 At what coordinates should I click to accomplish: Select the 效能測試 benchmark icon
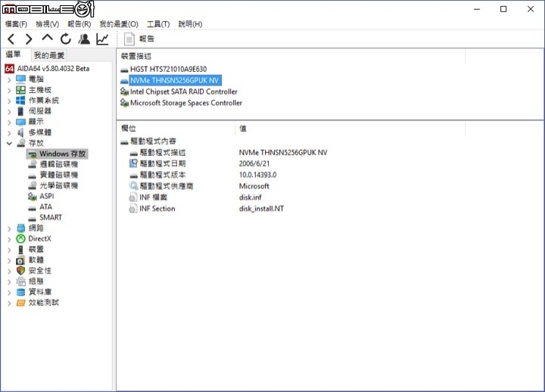[x=20, y=303]
